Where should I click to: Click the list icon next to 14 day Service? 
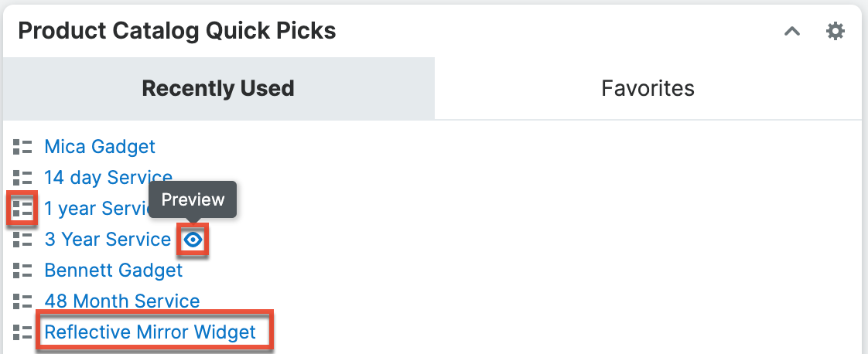pos(22,178)
